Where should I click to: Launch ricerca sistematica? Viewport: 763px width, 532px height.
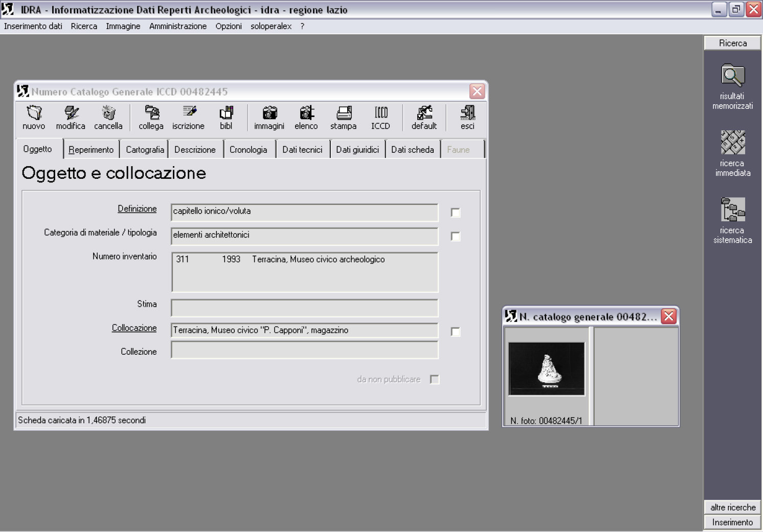pyautogui.click(x=733, y=220)
